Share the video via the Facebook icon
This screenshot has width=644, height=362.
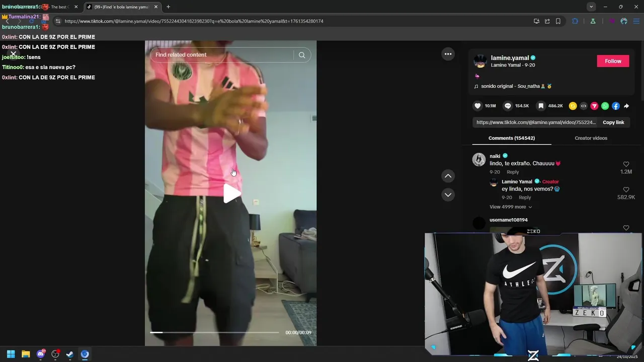(x=616, y=106)
